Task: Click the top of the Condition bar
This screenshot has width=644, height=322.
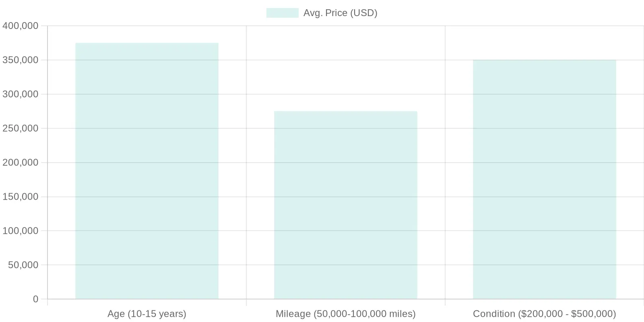Action: point(545,60)
